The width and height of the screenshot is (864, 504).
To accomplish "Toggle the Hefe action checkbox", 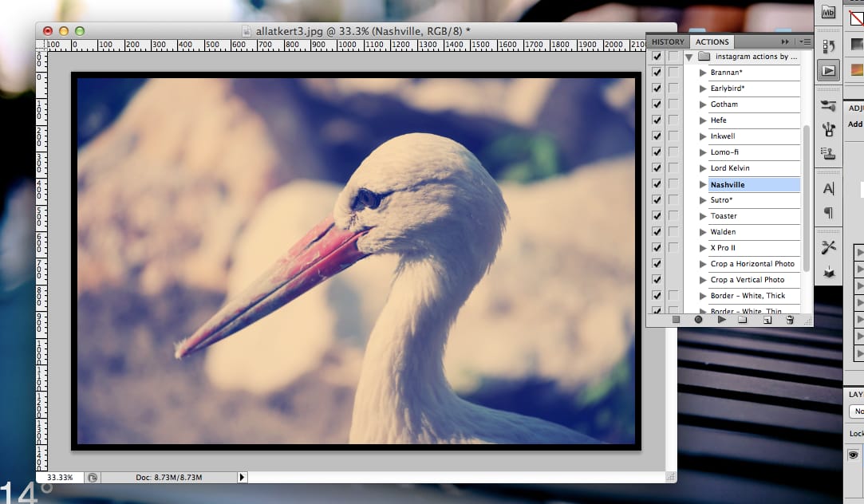I will 657,120.
